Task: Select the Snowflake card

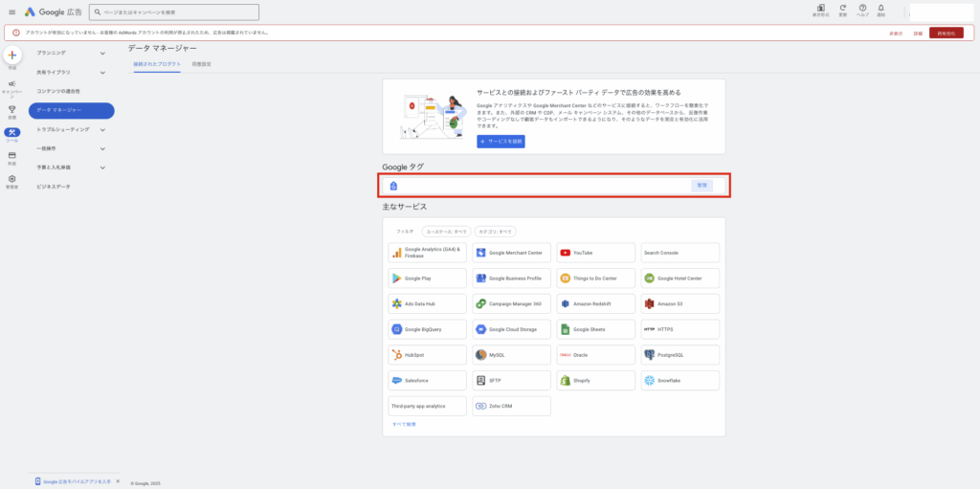Action: tap(680, 380)
